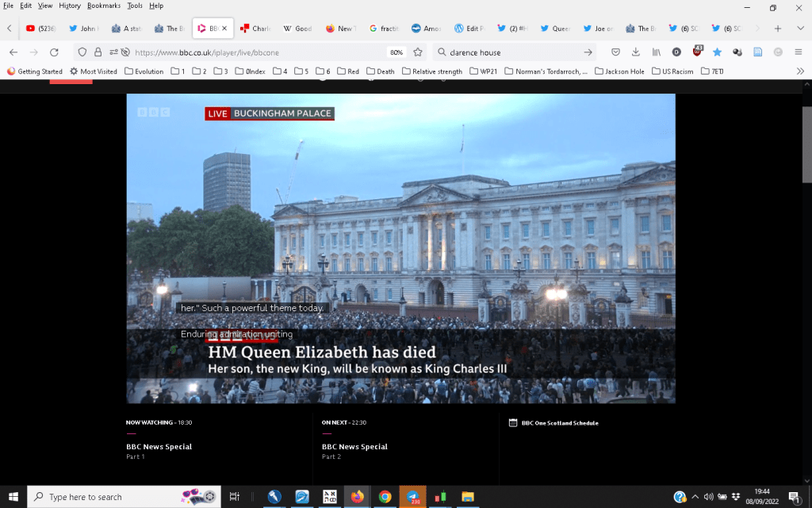Launch Google Chrome from the taskbar

pyautogui.click(x=385, y=497)
